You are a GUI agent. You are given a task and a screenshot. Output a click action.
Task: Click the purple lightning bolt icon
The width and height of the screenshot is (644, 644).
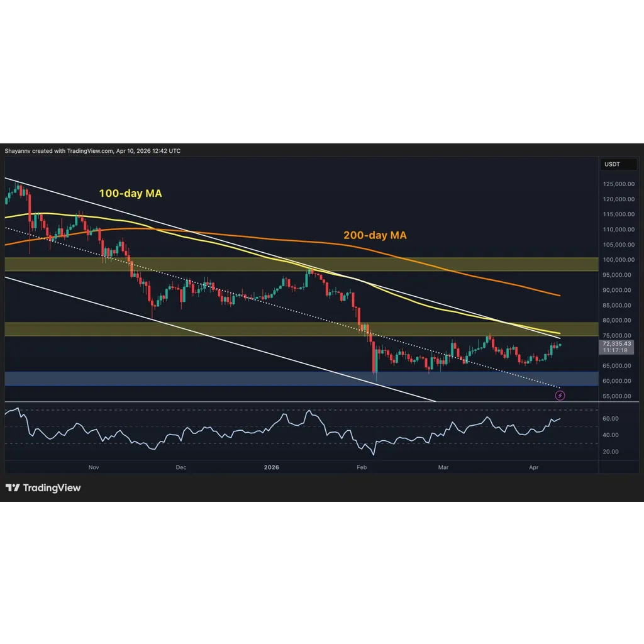[x=560, y=396]
